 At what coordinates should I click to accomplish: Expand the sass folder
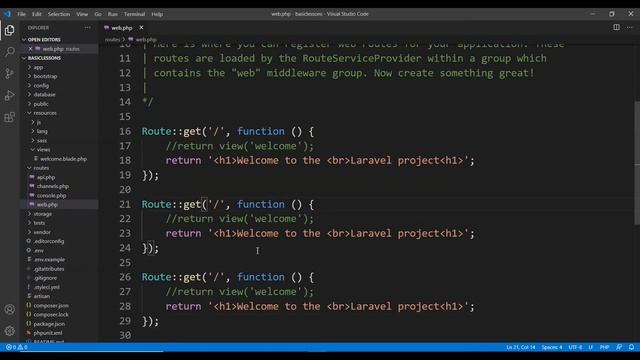42,140
